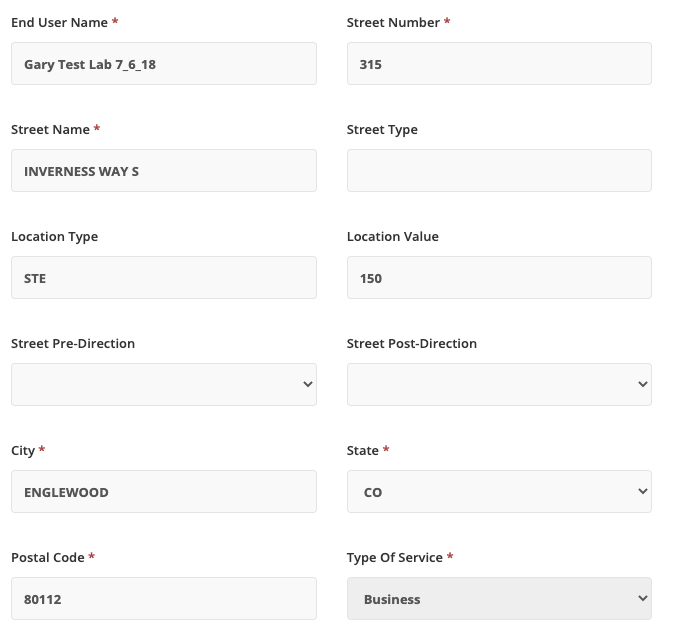673x639 pixels.
Task: Select the empty Street Type input box
Action: click(x=499, y=171)
